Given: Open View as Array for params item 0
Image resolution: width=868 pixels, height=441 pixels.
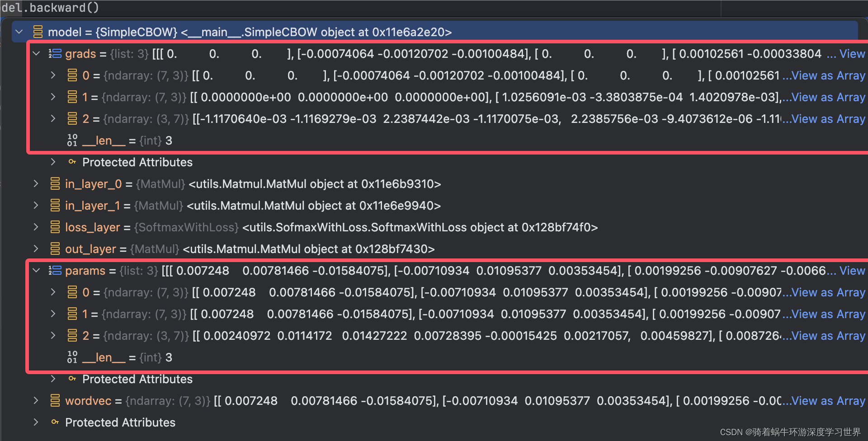Looking at the screenshot, I should [828, 292].
